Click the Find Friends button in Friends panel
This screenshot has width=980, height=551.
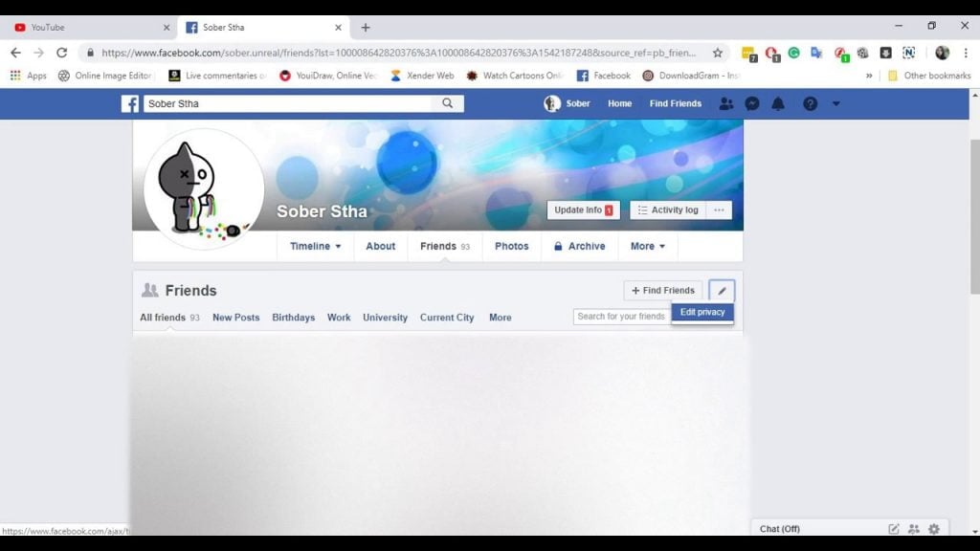pyautogui.click(x=663, y=291)
